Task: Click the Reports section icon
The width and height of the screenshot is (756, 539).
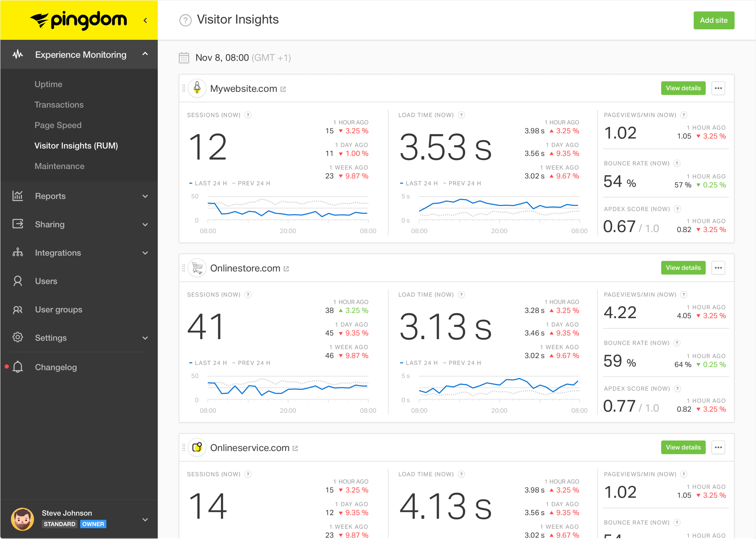Action: point(17,195)
